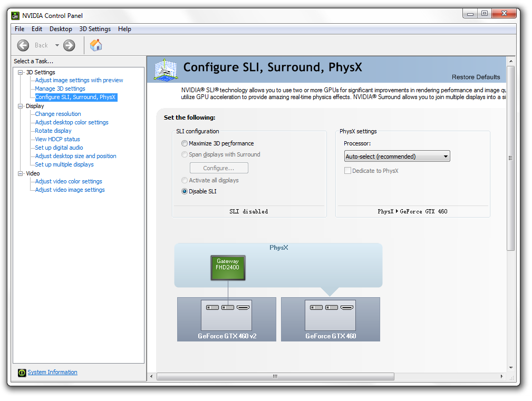The image size is (532, 401).
Task: Open View HDCP status
Action: (x=57, y=139)
